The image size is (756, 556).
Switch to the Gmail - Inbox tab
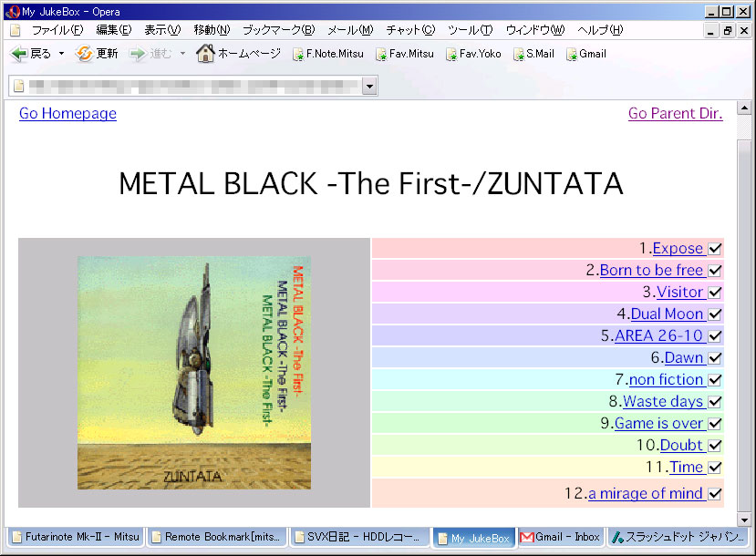click(560, 538)
